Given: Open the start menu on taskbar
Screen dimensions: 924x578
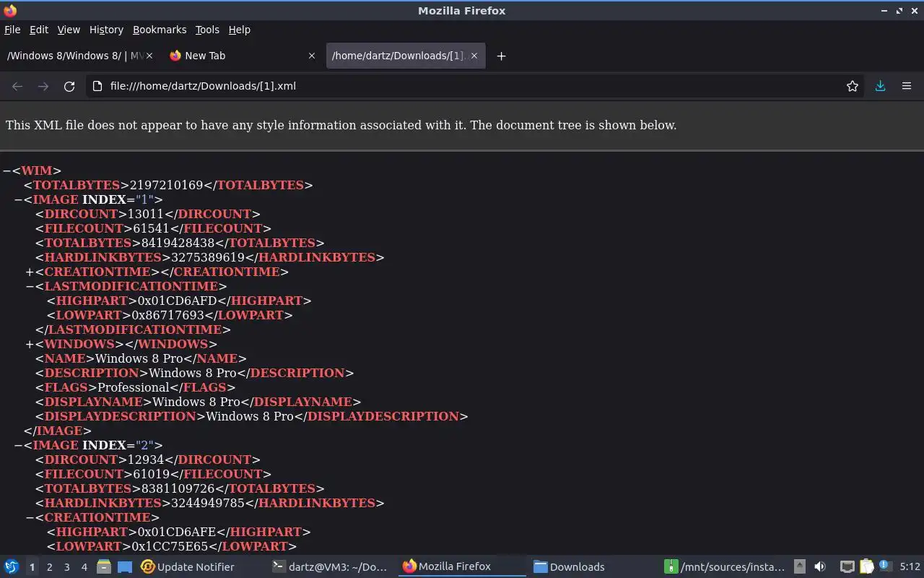Looking at the screenshot, I should pos(12,567).
